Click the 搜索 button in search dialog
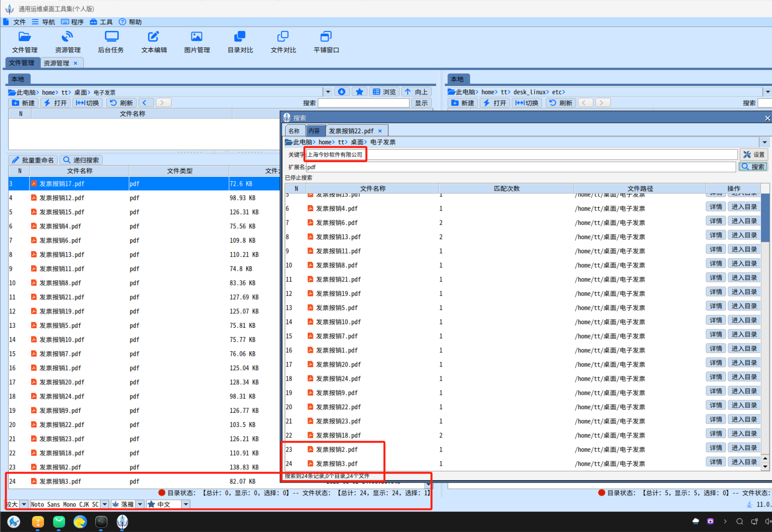Image resolution: width=772 pixels, height=532 pixels. 753,167
